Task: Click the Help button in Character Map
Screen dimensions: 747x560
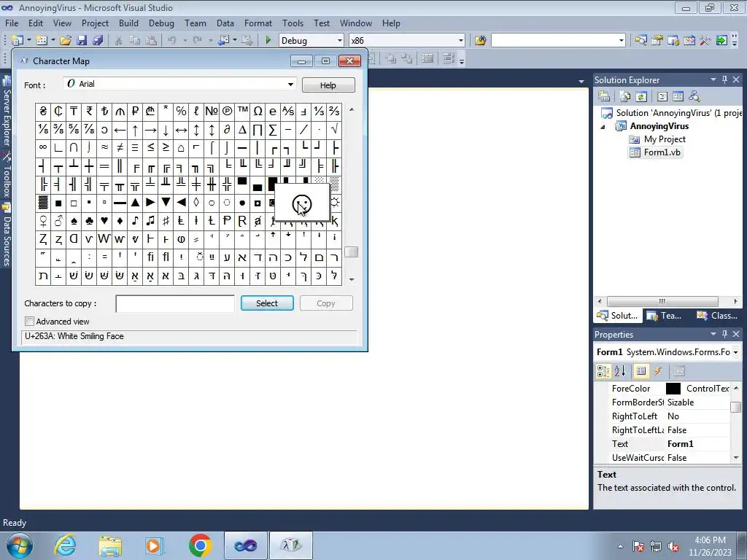Action: click(x=328, y=85)
